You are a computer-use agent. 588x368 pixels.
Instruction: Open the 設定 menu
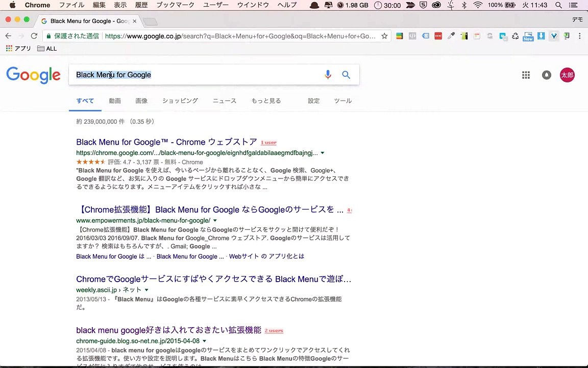pyautogui.click(x=313, y=101)
